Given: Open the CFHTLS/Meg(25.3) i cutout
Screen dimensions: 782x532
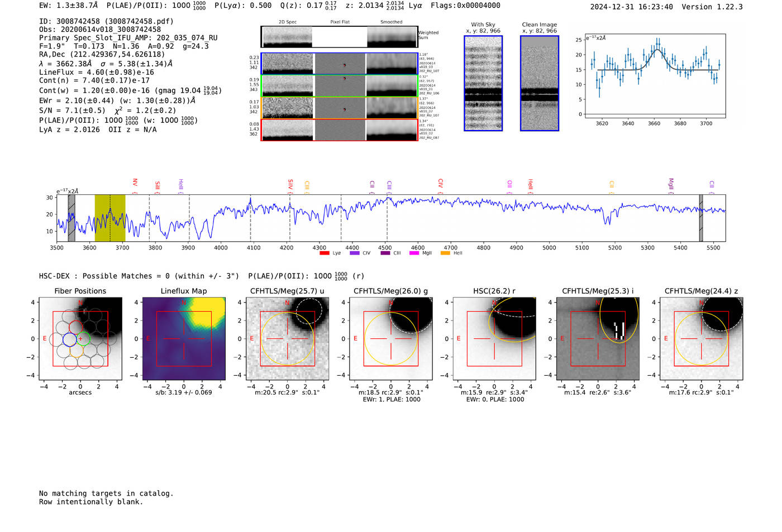Looking at the screenshot, I should pos(598,339).
